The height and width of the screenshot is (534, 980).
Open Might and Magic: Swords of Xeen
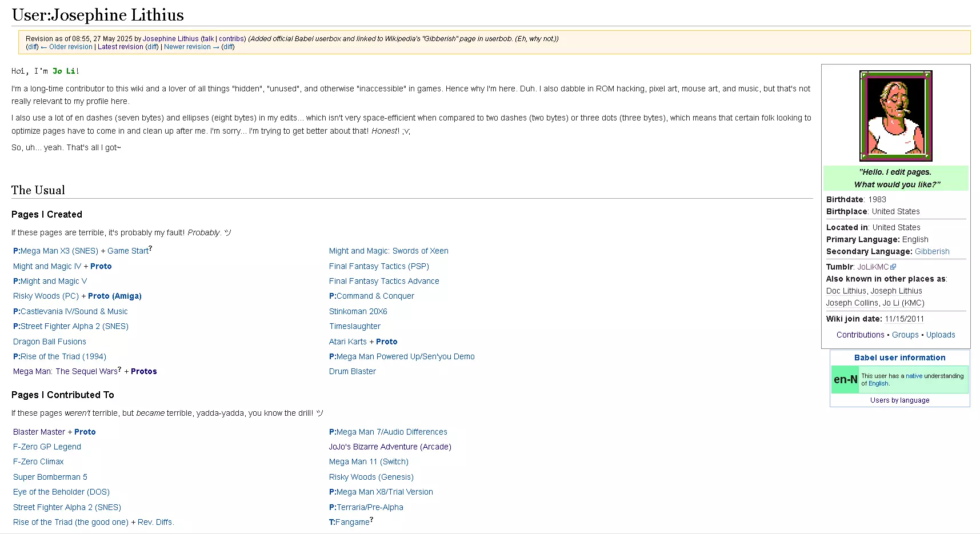click(x=389, y=251)
